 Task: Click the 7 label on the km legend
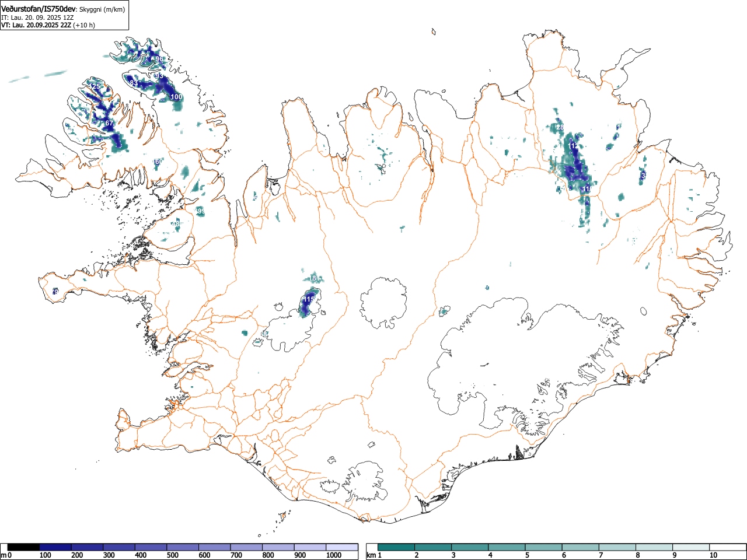(x=601, y=555)
